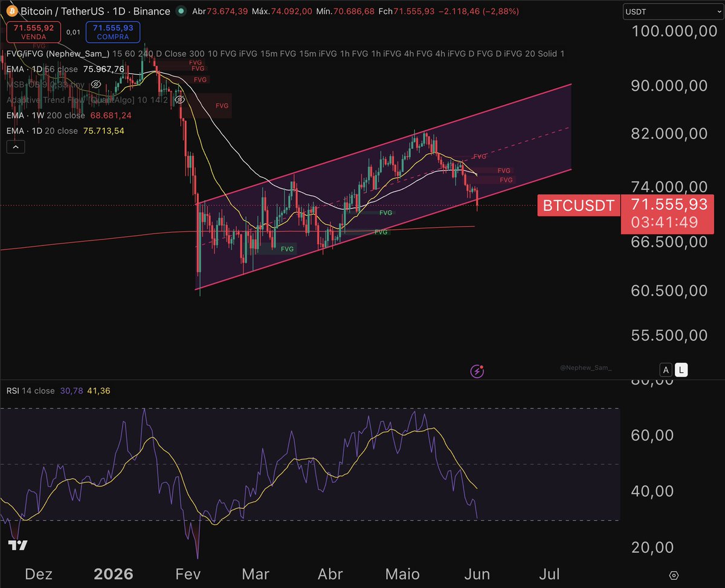Select the RSI 14 close legend

point(30,391)
